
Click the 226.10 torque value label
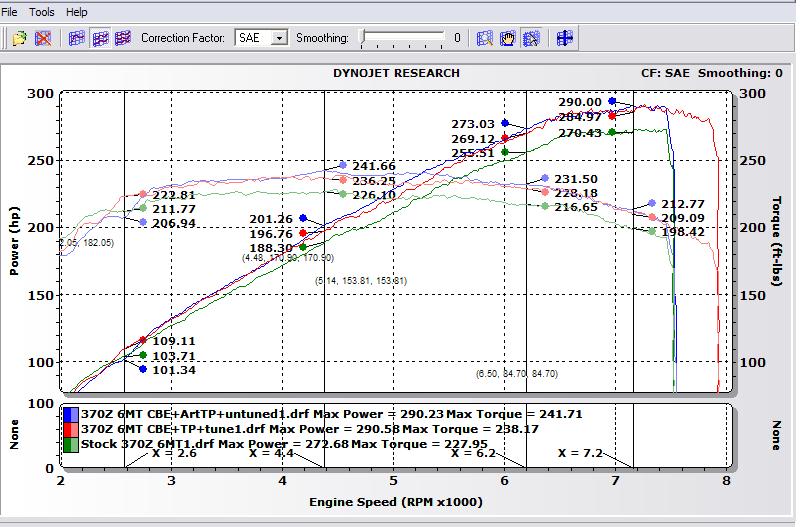pos(374,195)
